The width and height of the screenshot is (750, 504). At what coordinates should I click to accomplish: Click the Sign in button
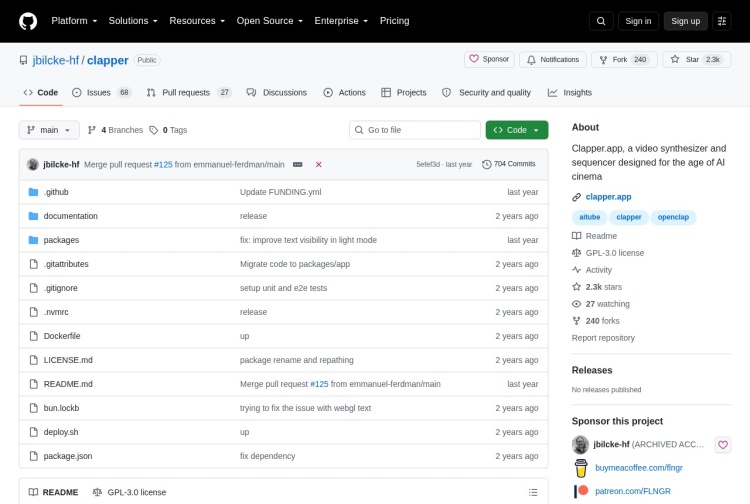click(638, 21)
